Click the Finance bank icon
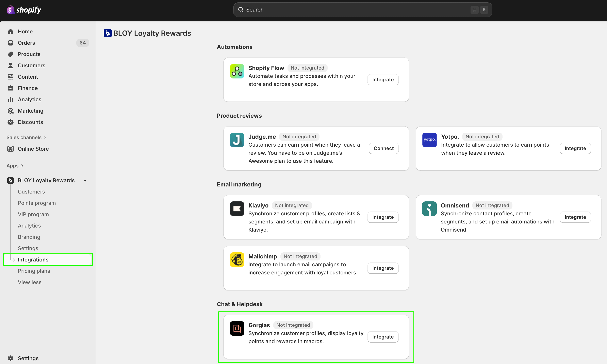The width and height of the screenshot is (607, 364). tap(11, 88)
